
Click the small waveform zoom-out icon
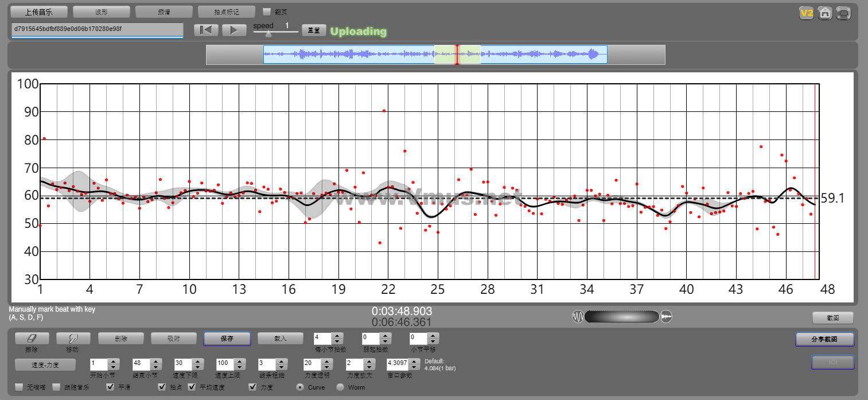pyautogui.click(x=577, y=317)
